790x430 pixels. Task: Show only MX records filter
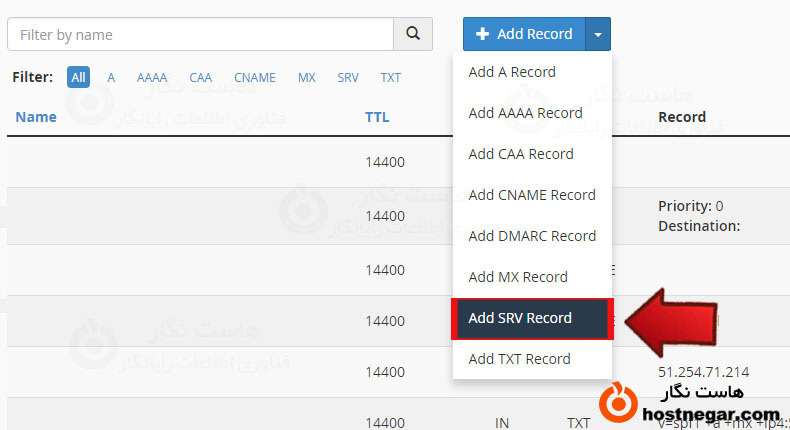pos(306,77)
